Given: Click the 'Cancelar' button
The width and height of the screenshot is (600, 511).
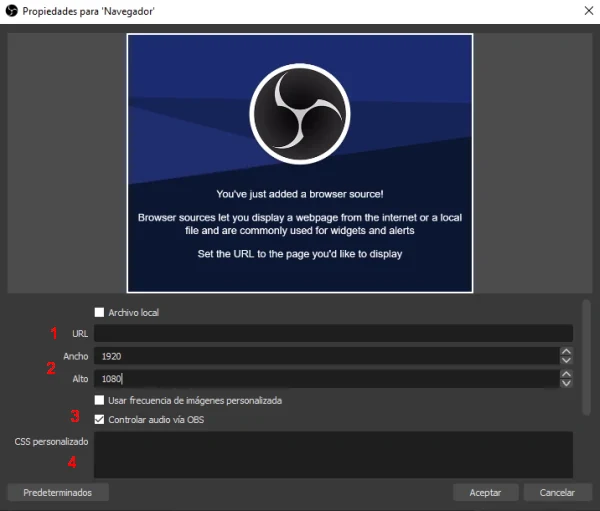Looking at the screenshot, I should (557, 492).
